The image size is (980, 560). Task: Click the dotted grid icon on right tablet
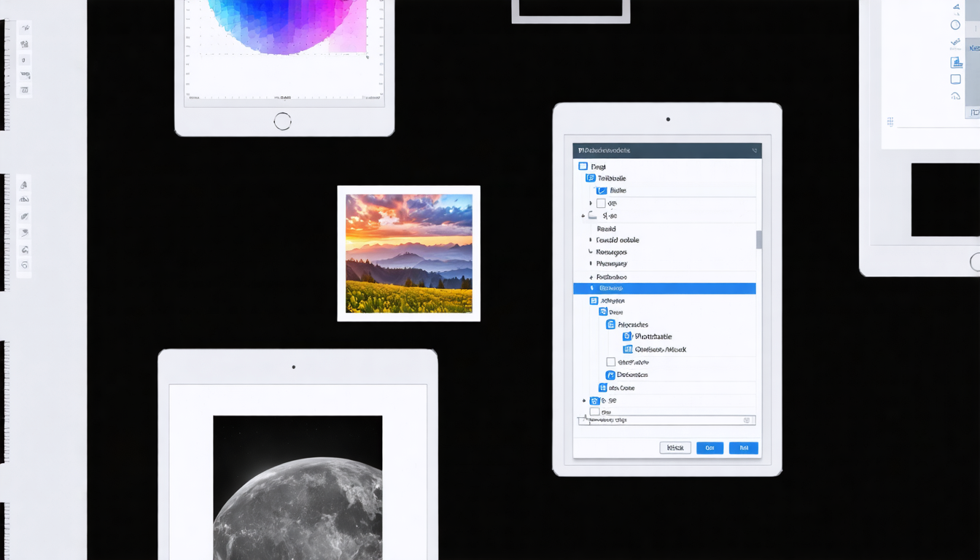890,122
